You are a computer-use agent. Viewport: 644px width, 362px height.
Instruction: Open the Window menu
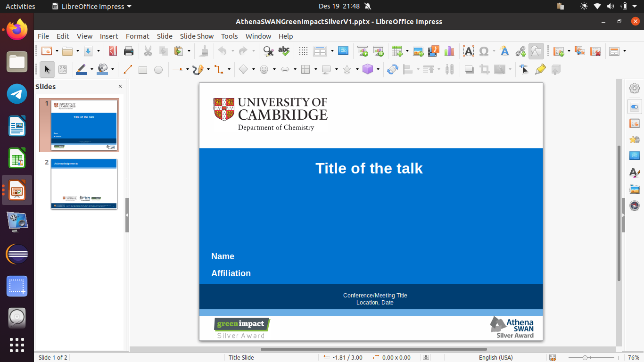258,36
